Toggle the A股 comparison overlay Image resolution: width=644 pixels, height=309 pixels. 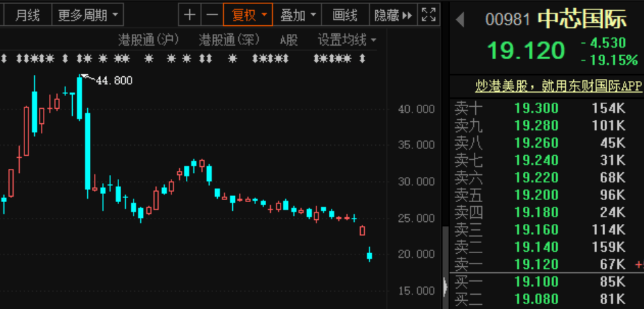[x=289, y=40]
